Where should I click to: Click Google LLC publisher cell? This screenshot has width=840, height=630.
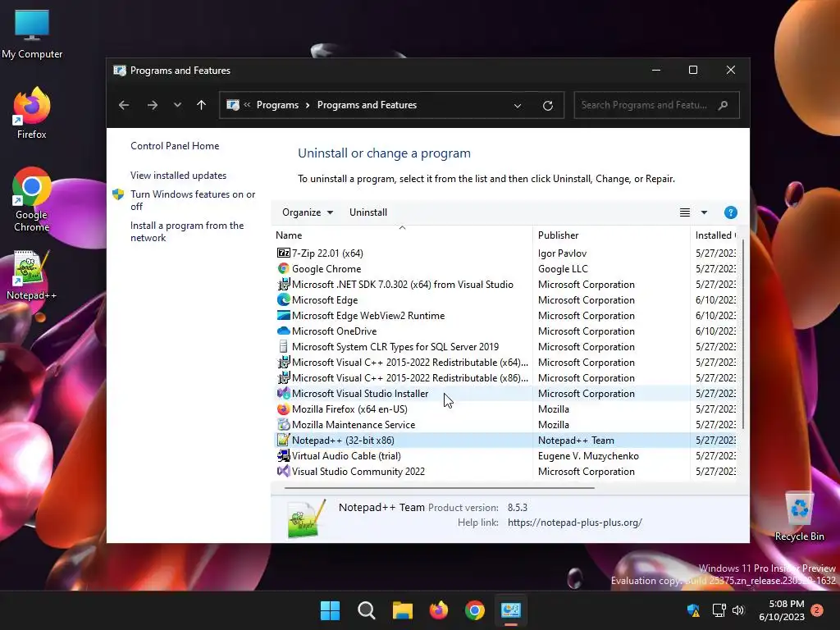pos(563,269)
